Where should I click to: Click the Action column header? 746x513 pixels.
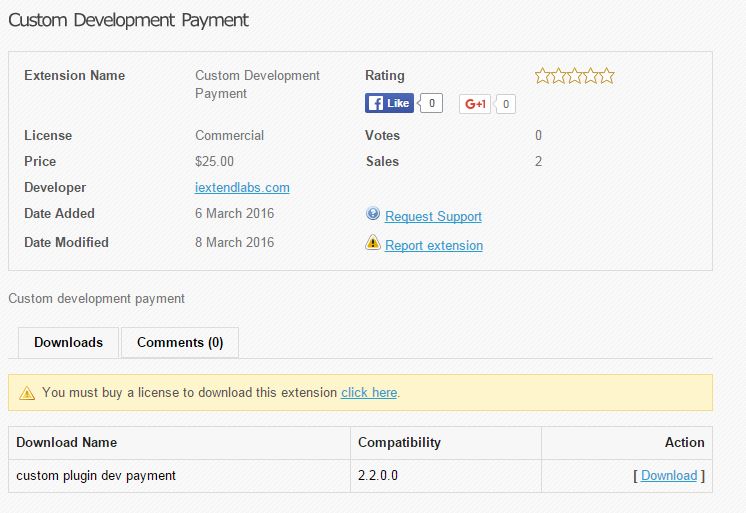tap(627, 443)
